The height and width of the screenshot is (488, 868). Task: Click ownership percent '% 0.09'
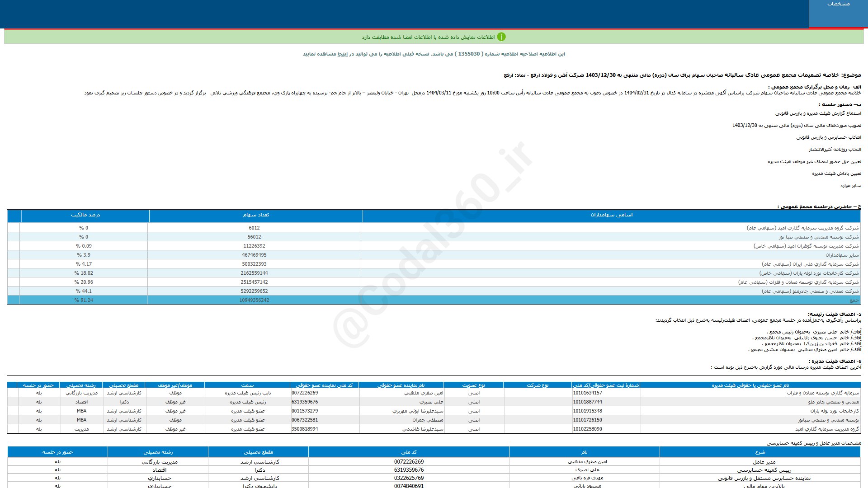pyautogui.click(x=84, y=246)
